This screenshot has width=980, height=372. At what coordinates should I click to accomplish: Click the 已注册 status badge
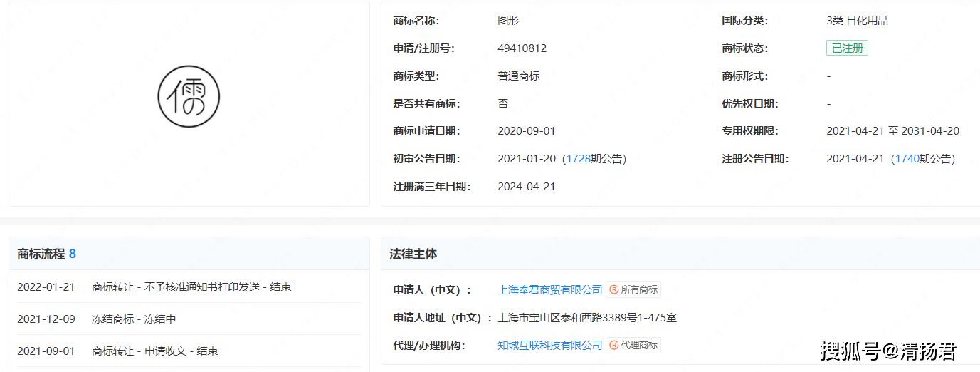847,48
